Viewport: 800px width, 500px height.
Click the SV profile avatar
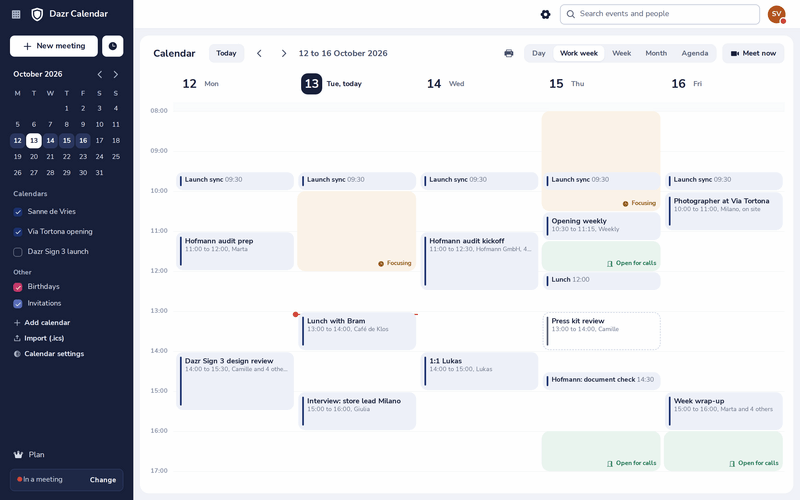776,14
